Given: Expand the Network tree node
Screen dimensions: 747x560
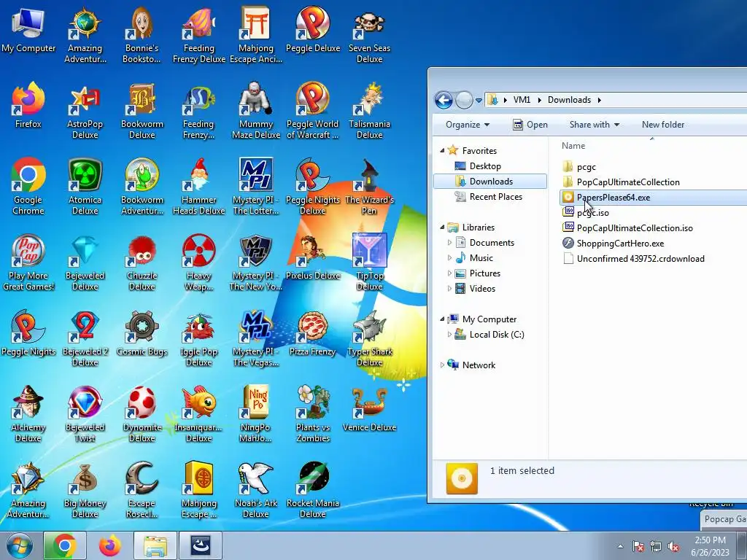Looking at the screenshot, I should (442, 365).
